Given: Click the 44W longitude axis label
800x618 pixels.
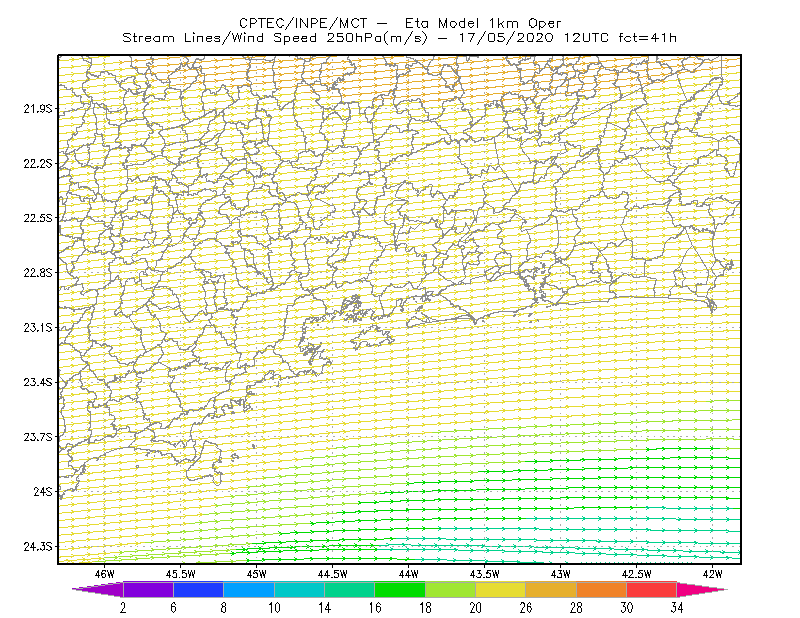Looking at the screenshot, I should point(409,574).
